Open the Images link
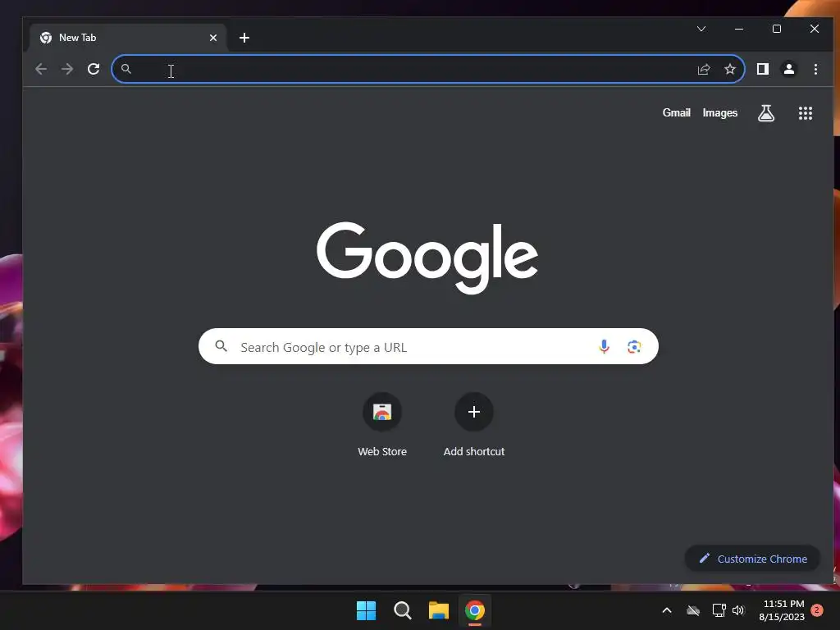Viewport: 840px width, 630px height. (720, 113)
